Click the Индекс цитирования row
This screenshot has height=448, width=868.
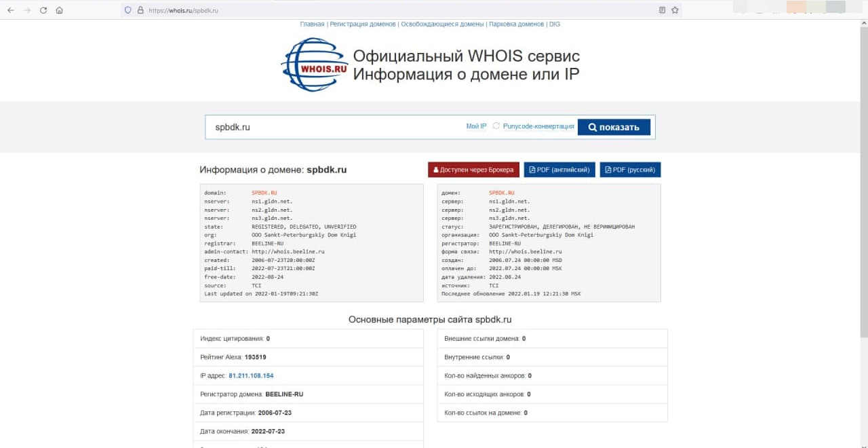pyautogui.click(x=309, y=338)
